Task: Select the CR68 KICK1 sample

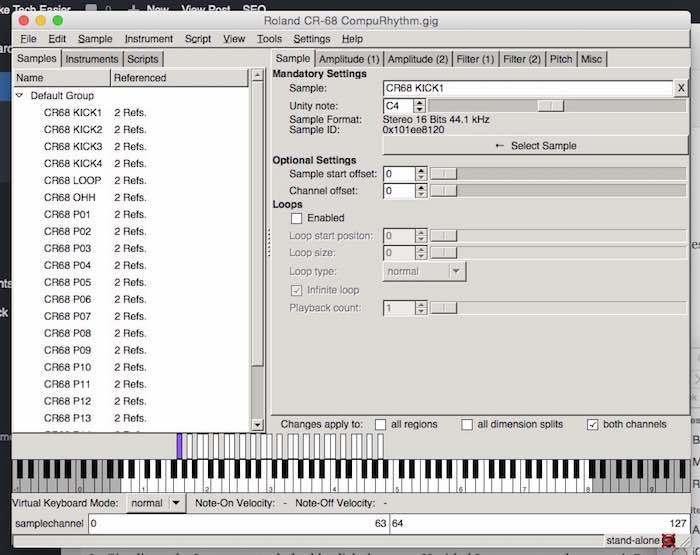Action: point(73,113)
